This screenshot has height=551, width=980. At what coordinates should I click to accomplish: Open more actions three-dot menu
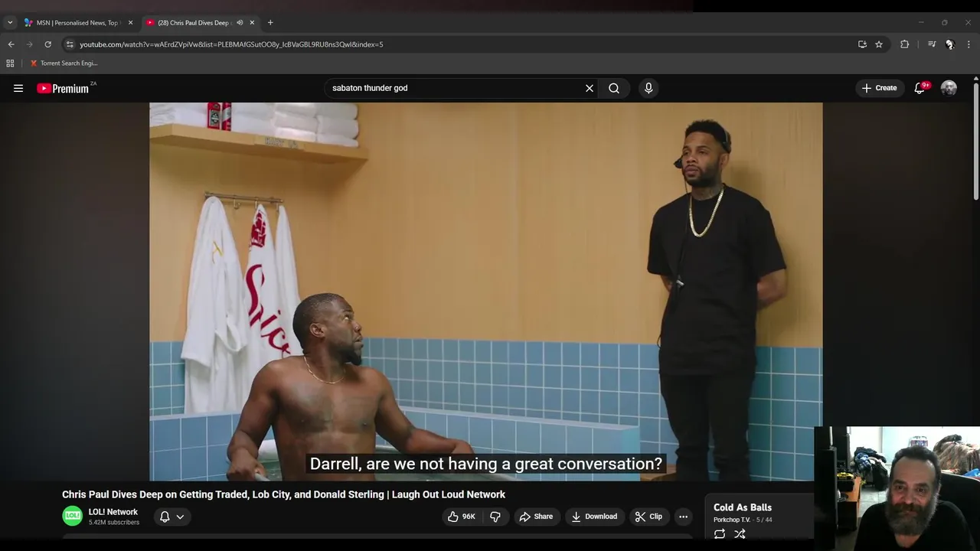click(x=683, y=517)
